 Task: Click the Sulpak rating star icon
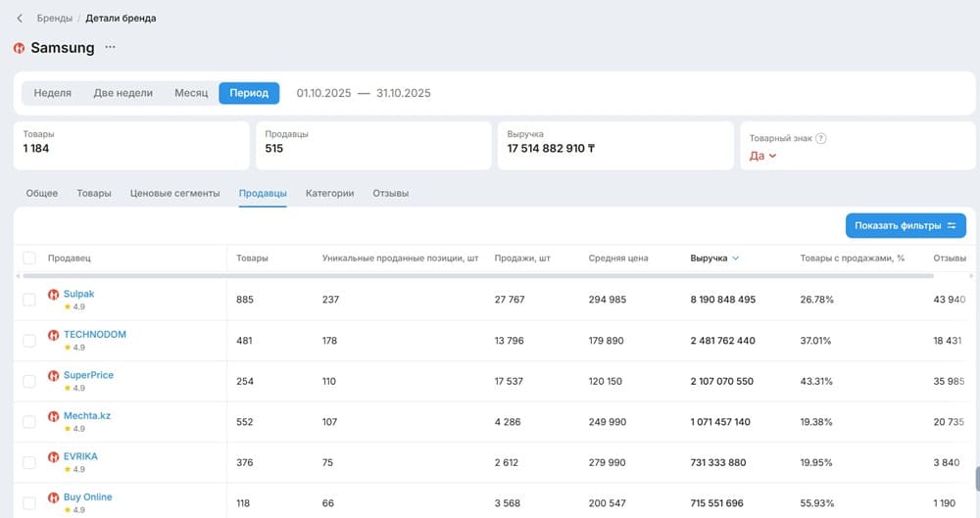click(68, 306)
